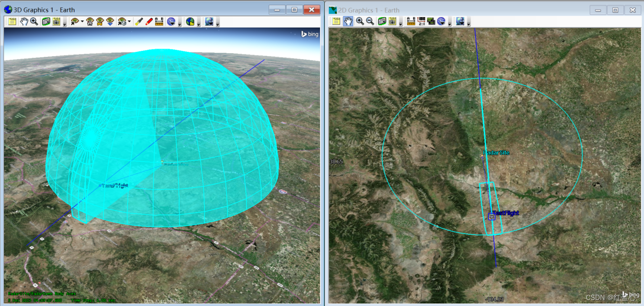Viewport: 644px width, 306px height.
Task: Open toolbar options after snapshot cameras in 2D Graphics
Action: pyautogui.click(x=400, y=23)
